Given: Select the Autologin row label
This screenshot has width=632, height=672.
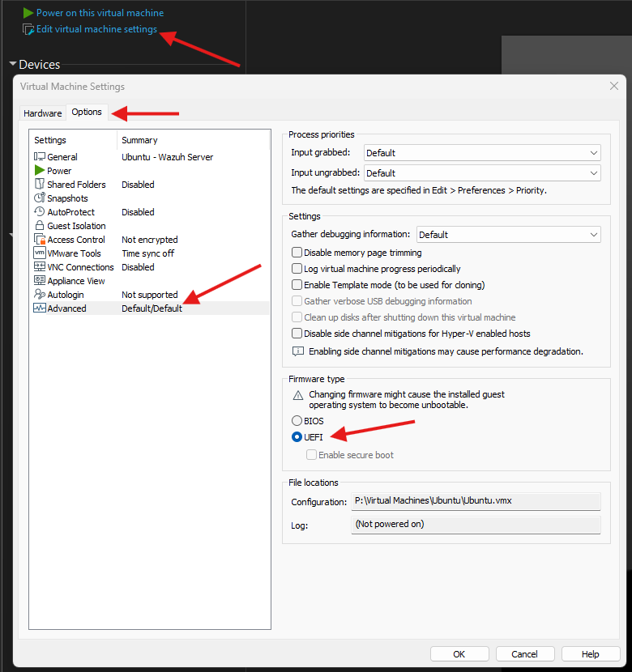Looking at the screenshot, I should pyautogui.click(x=65, y=295).
